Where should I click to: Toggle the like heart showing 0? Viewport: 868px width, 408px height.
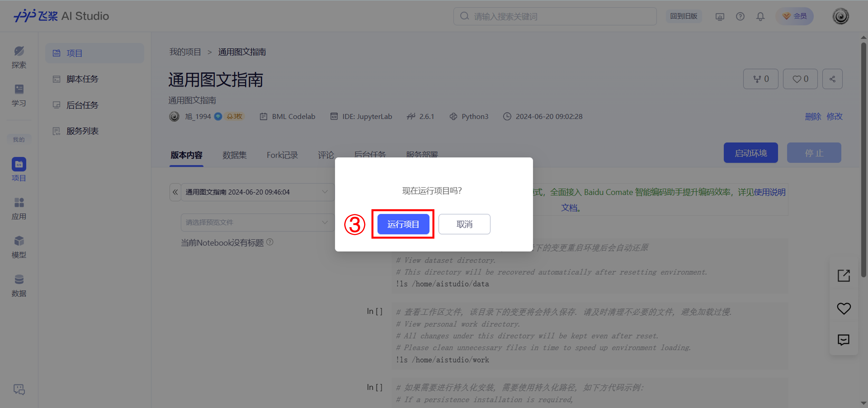tap(800, 79)
